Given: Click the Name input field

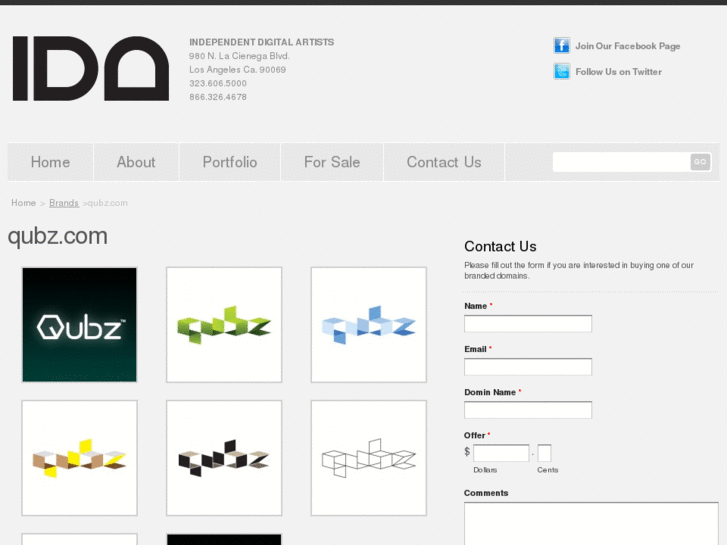Looking at the screenshot, I should [528, 323].
